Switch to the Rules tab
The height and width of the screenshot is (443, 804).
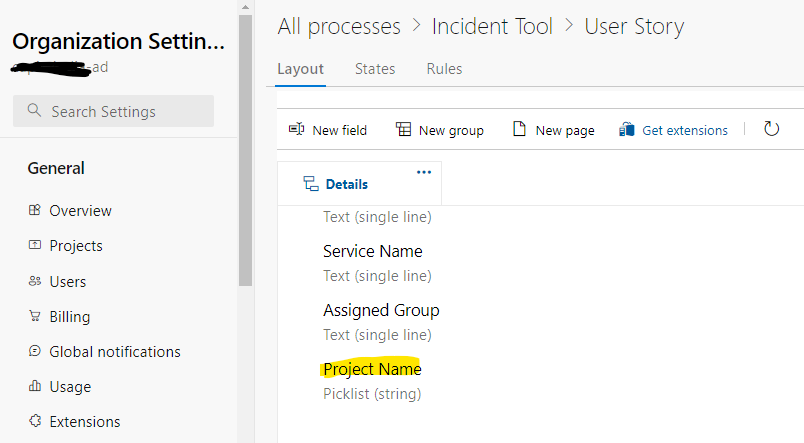[444, 69]
